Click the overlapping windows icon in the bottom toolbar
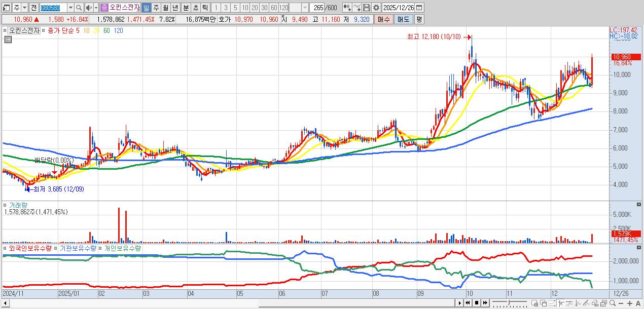 pos(544,303)
